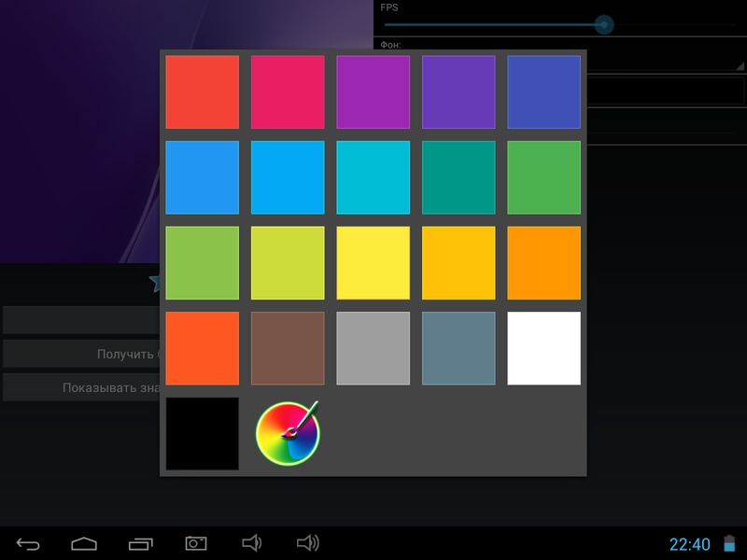Pick the blue color swatch
Image resolution: width=747 pixels, height=560 pixels.
click(x=203, y=177)
